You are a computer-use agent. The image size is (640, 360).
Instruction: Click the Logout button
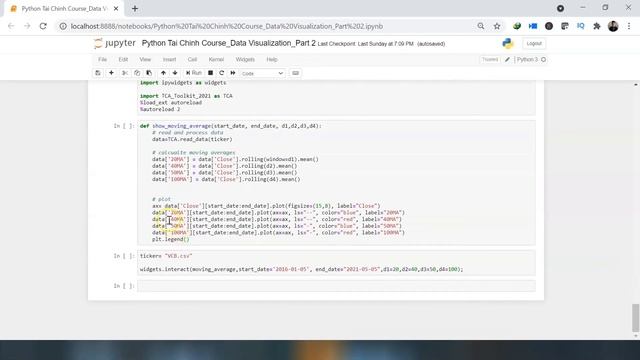(x=534, y=44)
